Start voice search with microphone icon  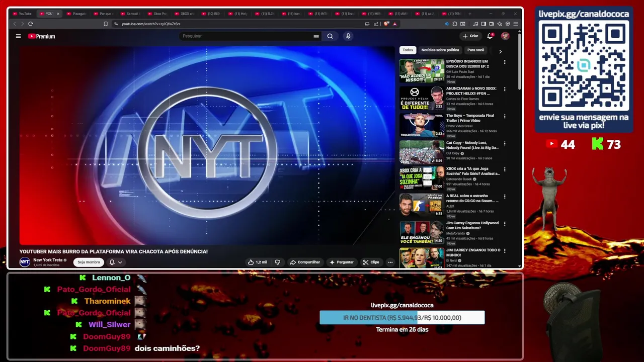tap(348, 36)
